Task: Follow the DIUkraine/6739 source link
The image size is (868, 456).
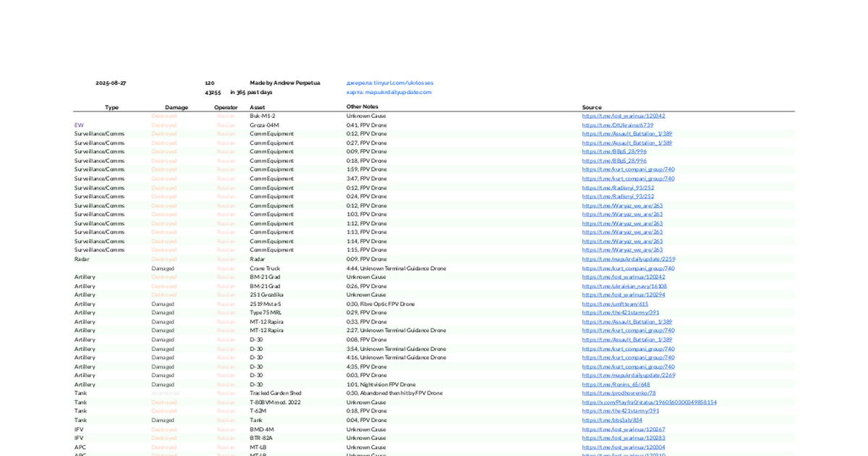Action: click(618, 124)
